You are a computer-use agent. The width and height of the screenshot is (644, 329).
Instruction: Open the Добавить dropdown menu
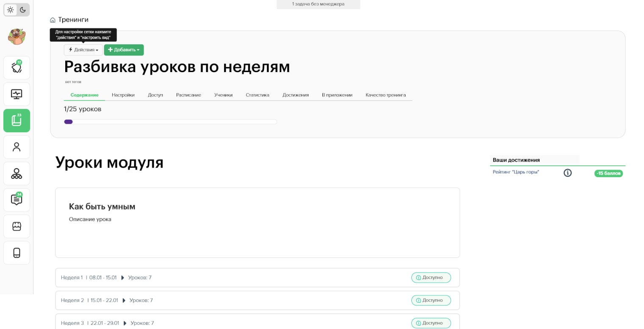pos(123,50)
